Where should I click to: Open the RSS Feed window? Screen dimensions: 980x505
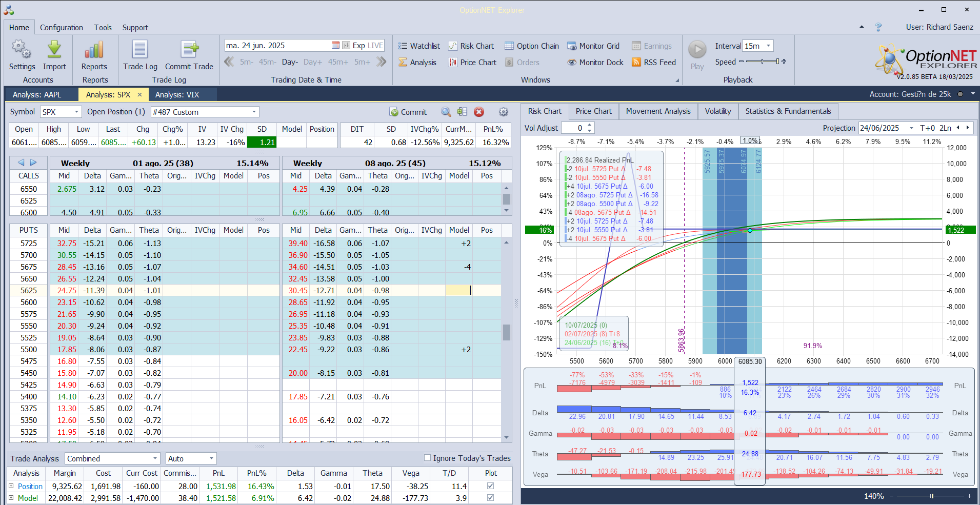coord(654,63)
